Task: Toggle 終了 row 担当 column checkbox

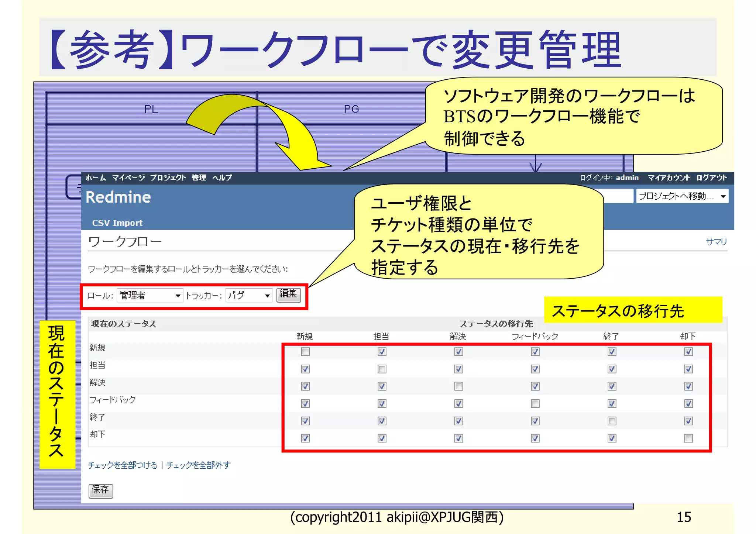Action: [x=382, y=421]
